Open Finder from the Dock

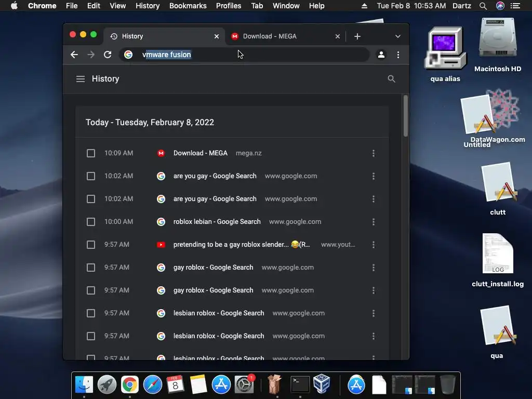(84, 384)
